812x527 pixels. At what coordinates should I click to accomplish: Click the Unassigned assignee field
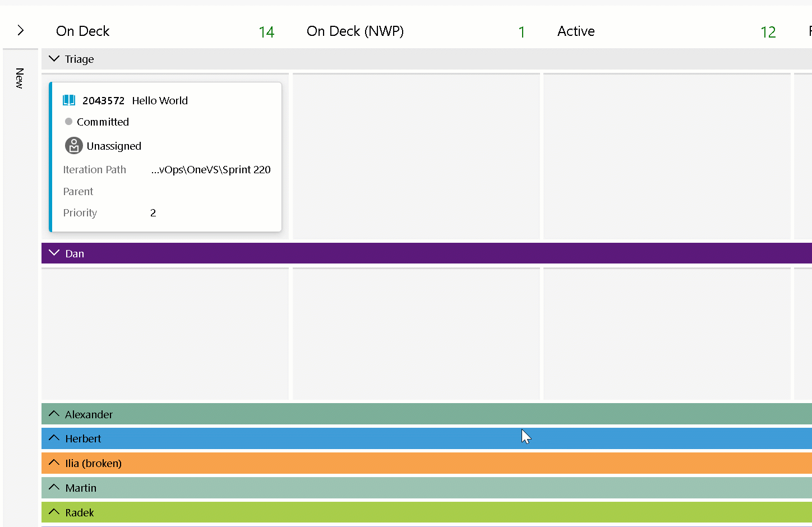tap(114, 146)
